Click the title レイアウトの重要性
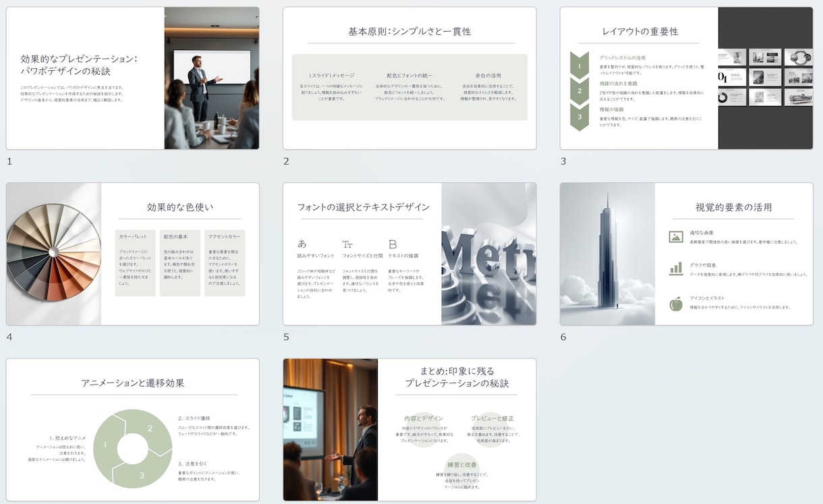 coord(640,31)
